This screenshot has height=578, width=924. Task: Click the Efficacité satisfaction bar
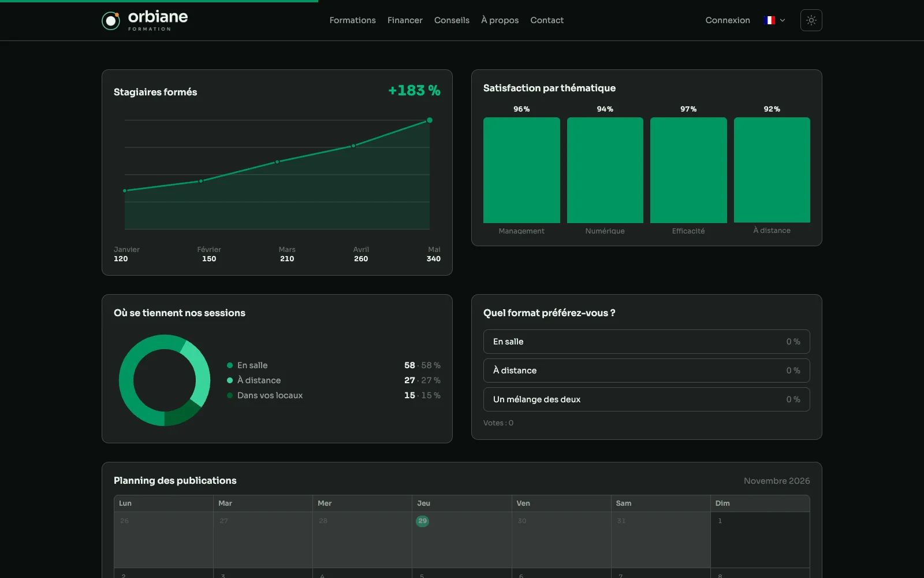(x=688, y=170)
